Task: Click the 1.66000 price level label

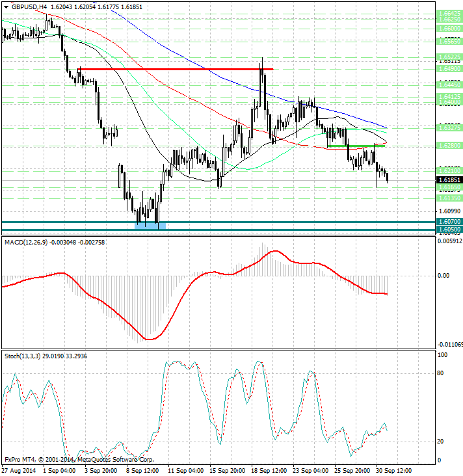Action: [449, 28]
